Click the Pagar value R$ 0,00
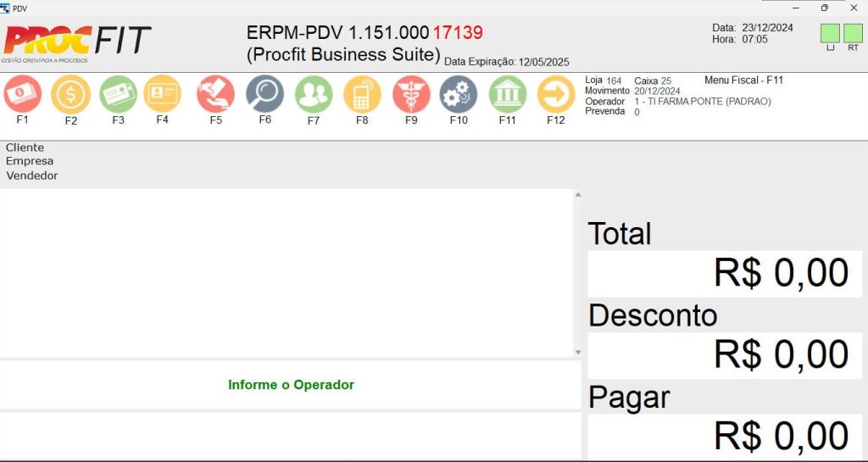 (781, 436)
